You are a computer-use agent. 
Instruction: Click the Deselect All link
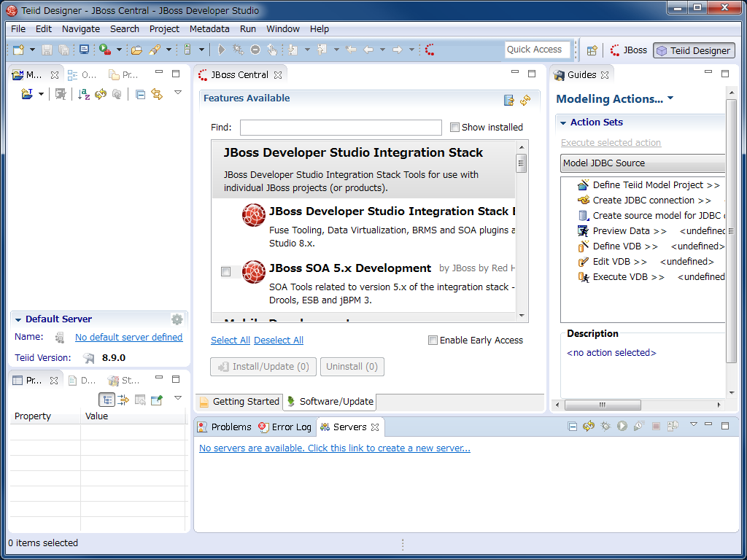279,340
